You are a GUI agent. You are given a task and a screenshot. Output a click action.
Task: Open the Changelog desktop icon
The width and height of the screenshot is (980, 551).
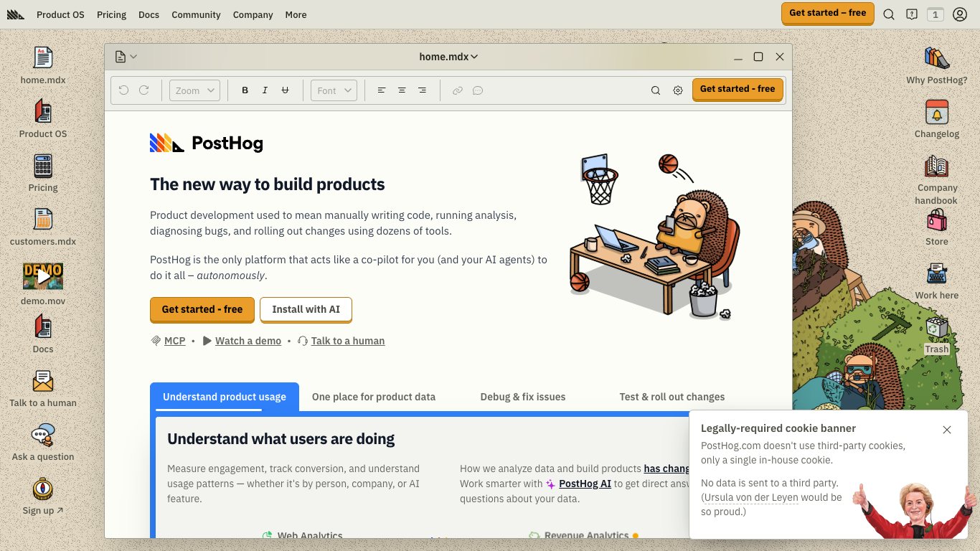click(x=936, y=118)
